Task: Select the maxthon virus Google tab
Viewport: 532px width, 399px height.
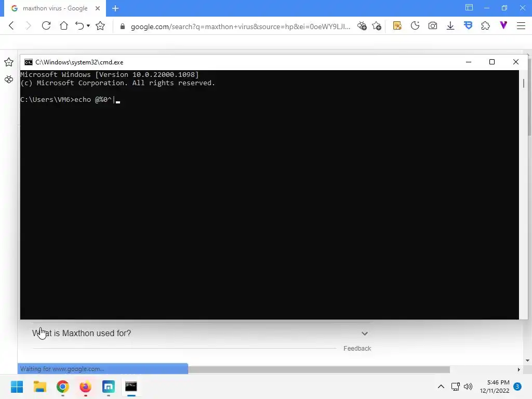Action: pos(54,8)
